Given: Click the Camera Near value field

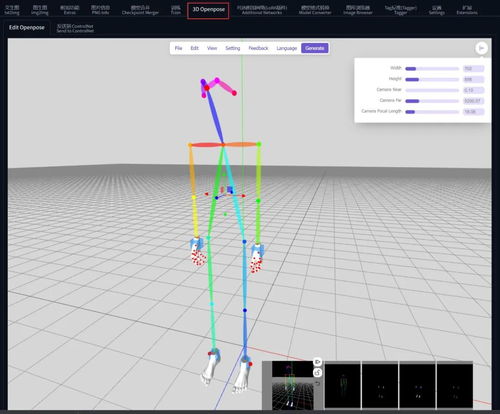Looking at the screenshot, I should point(473,90).
